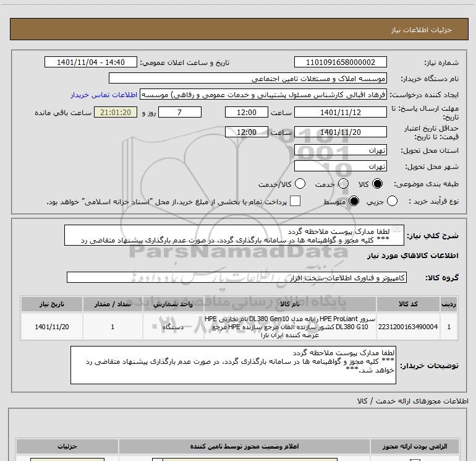Click the HPE ProLiant server name cell
Image resolution: width=476 pixels, height=461 pixels.
[x=290, y=327]
